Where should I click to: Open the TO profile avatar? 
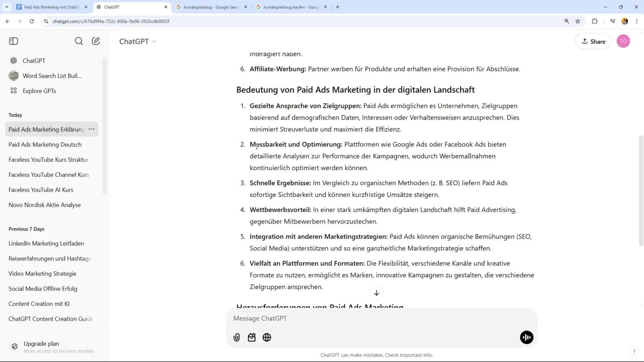coord(623,41)
